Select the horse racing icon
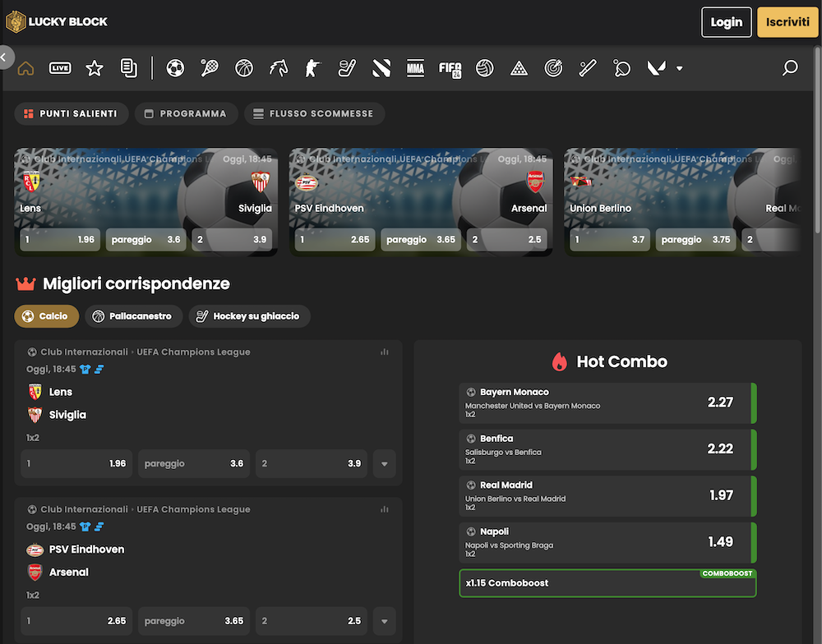 [x=279, y=68]
